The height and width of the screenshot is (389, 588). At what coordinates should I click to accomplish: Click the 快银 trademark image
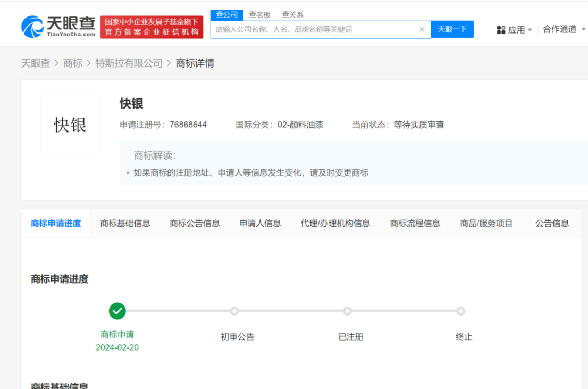pyautogui.click(x=70, y=125)
